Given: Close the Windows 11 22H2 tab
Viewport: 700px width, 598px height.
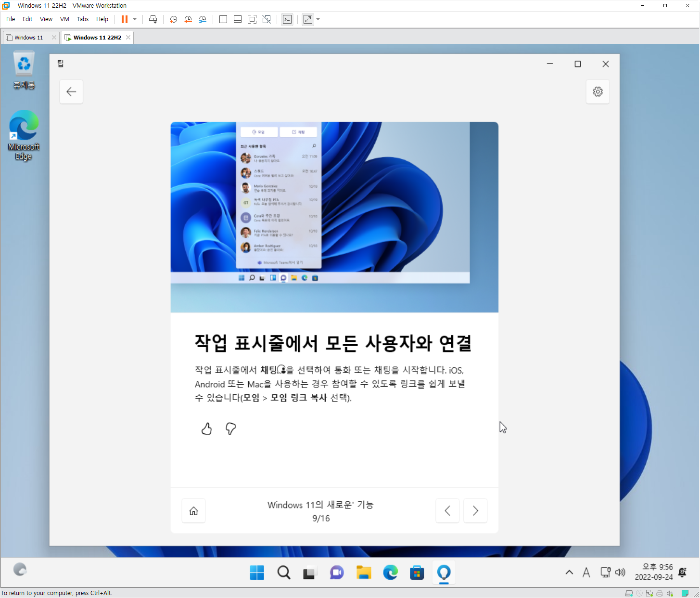Looking at the screenshot, I should click(128, 38).
